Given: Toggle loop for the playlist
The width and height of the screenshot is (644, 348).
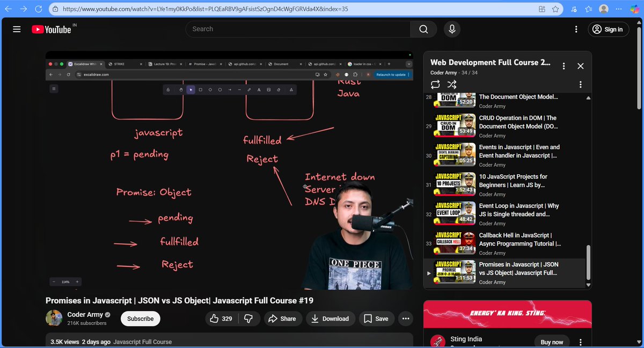Looking at the screenshot, I should [436, 84].
